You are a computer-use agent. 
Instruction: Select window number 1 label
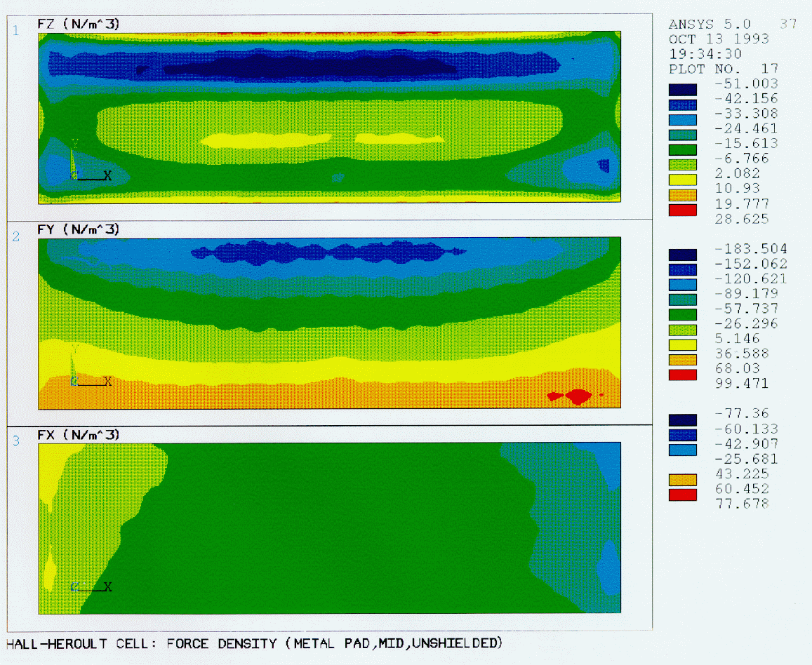click(15, 29)
